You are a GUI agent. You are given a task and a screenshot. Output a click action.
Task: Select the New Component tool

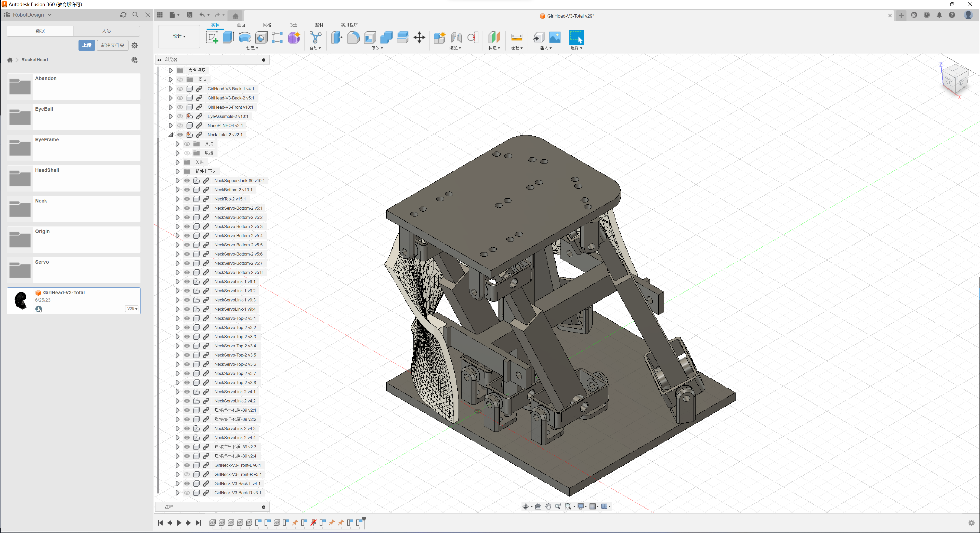coord(439,37)
